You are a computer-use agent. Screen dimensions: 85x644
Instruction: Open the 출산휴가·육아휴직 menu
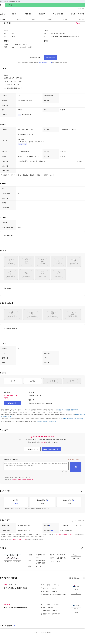point(77,14)
